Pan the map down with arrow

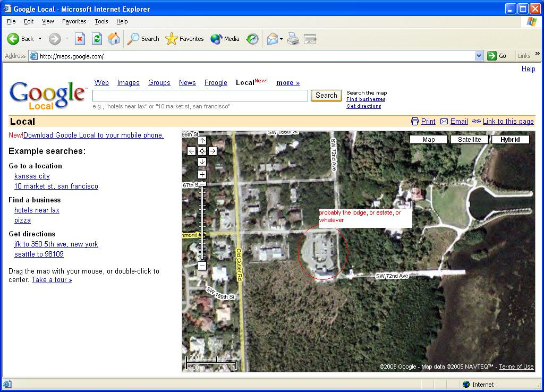click(x=202, y=162)
